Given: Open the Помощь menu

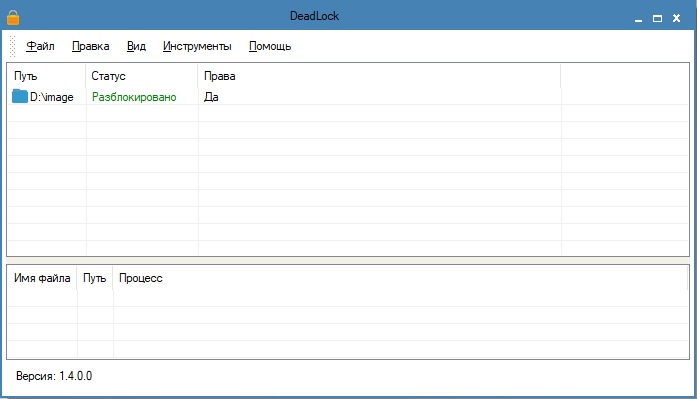Looking at the screenshot, I should pos(270,46).
